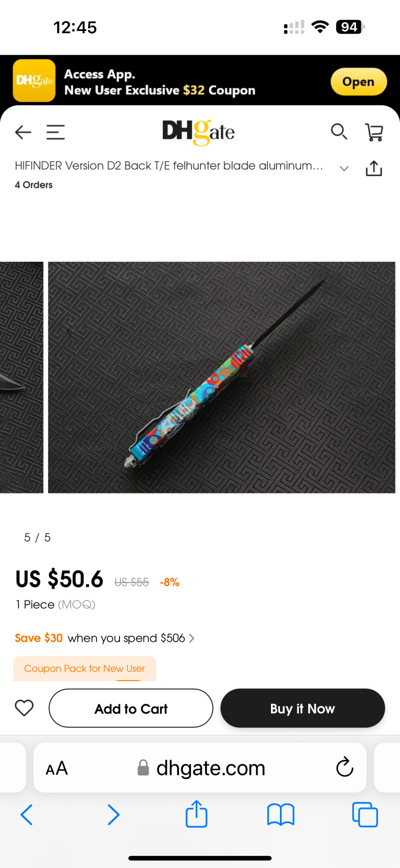The image size is (400, 868).
Task: Open Safari share sheet icon
Action: 196,813
